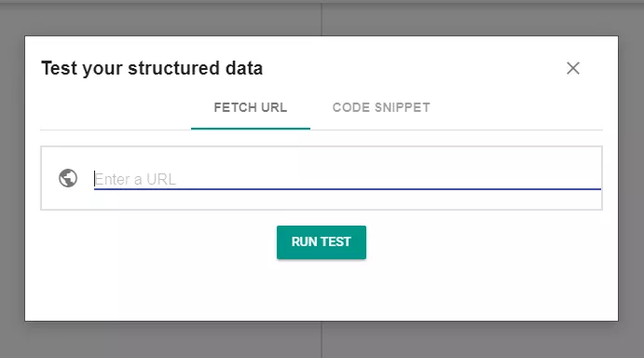Click the dimmed backdrop left of the dialog

pyautogui.click(x=12, y=178)
